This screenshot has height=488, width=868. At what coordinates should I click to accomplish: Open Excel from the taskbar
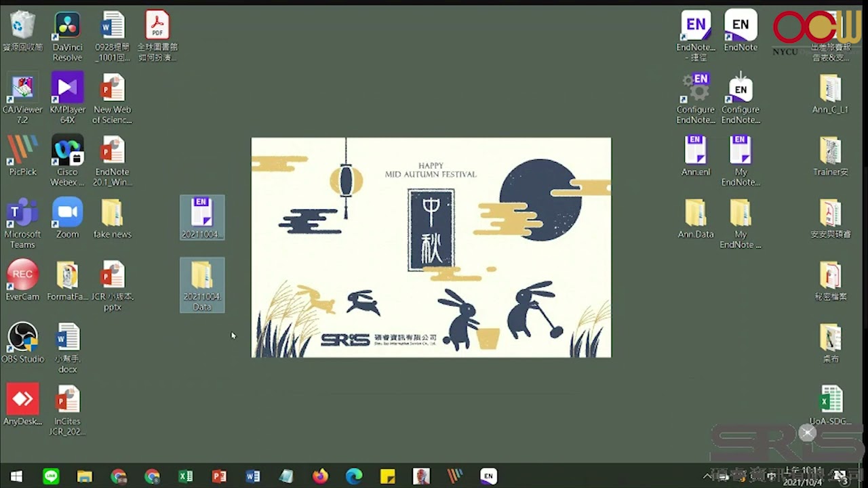(186, 476)
